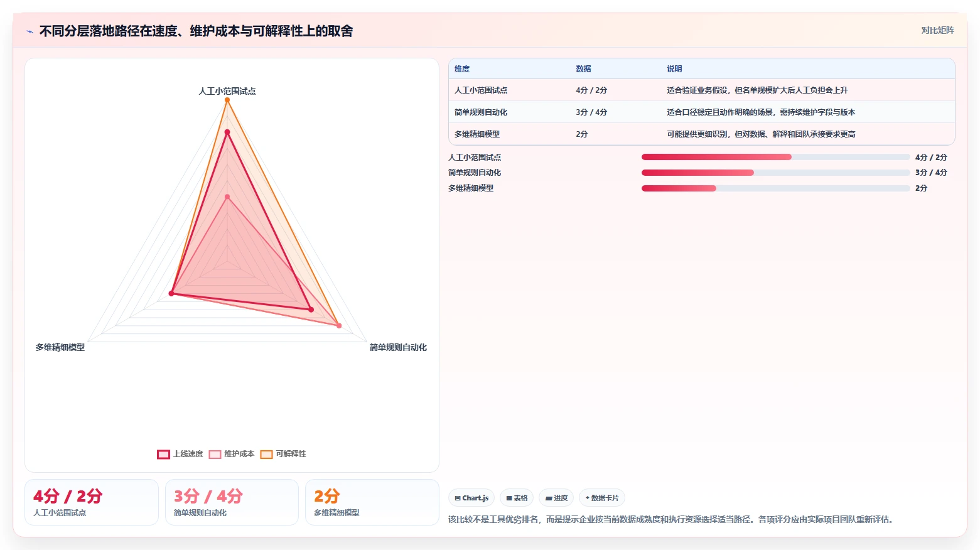The width and height of the screenshot is (980, 550).
Task: Click the 2分 table cell
Action: (x=582, y=134)
